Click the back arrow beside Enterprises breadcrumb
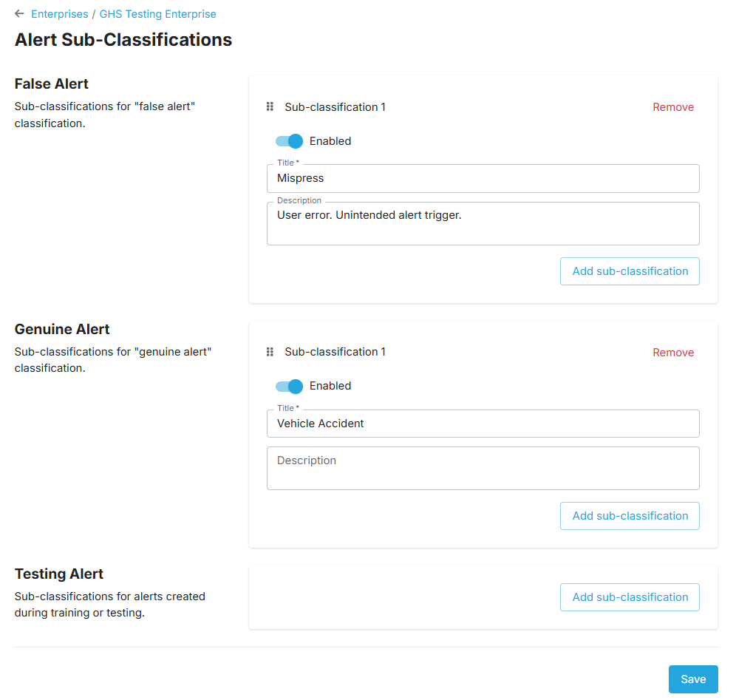 tap(19, 14)
